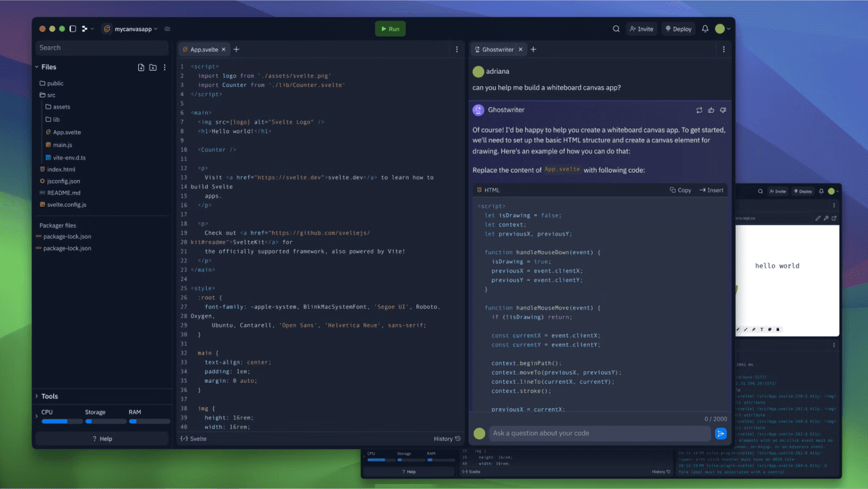Give the Ghostwriter response a thumbs down

(x=723, y=110)
